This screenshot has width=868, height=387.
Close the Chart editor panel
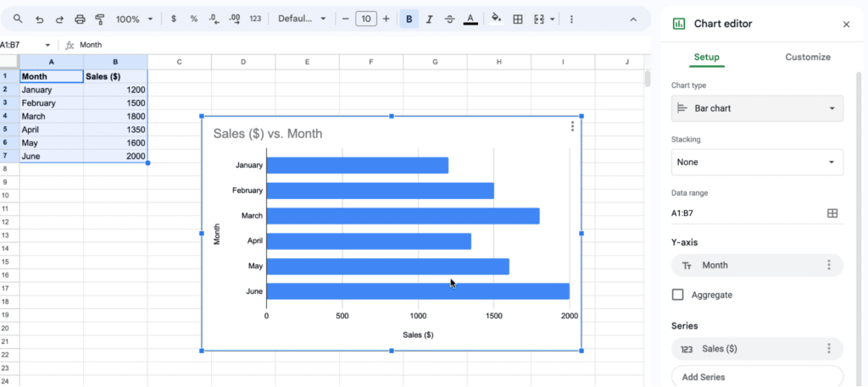pyautogui.click(x=846, y=24)
